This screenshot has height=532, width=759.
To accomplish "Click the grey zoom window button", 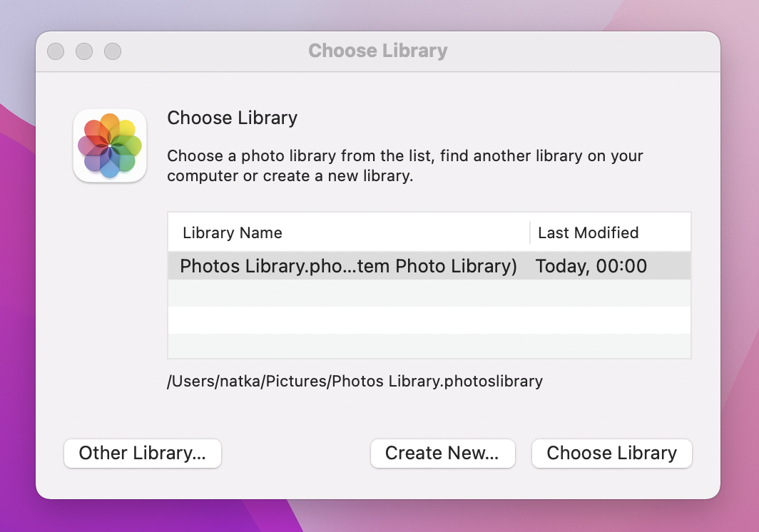I will 113,51.
